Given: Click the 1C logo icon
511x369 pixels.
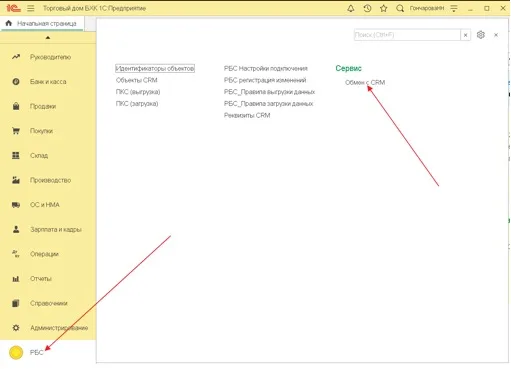Looking at the screenshot, I should pyautogui.click(x=14, y=8).
